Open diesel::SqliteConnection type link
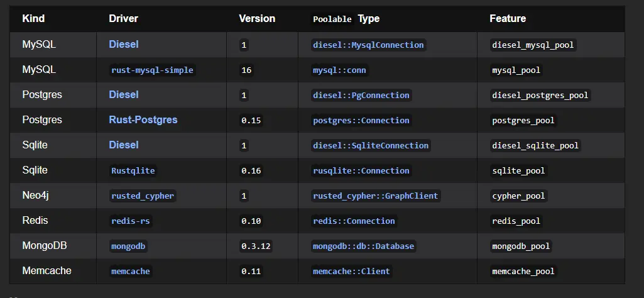The height and width of the screenshot is (298, 644). [x=371, y=145]
